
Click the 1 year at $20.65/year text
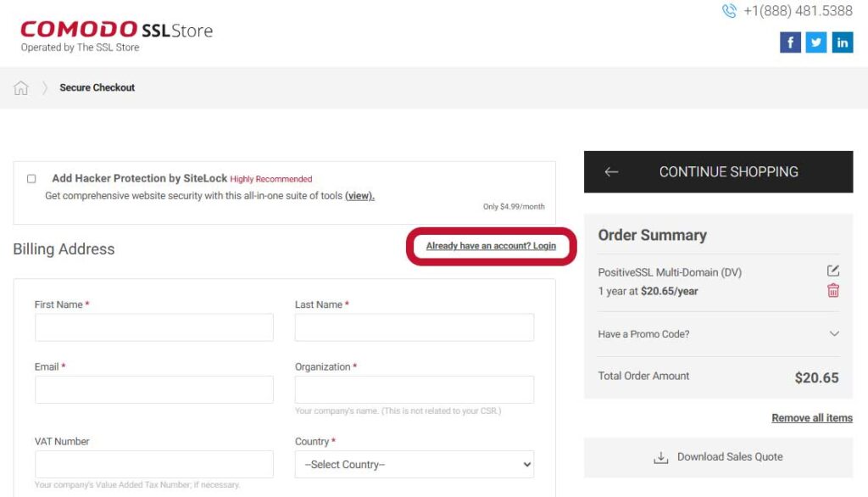[648, 292]
